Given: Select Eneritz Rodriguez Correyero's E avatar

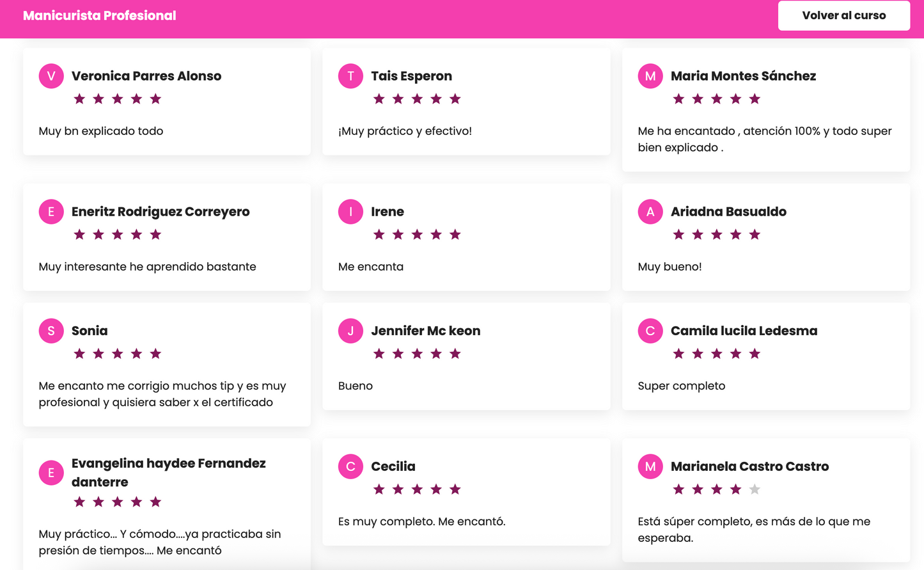Looking at the screenshot, I should click(51, 212).
